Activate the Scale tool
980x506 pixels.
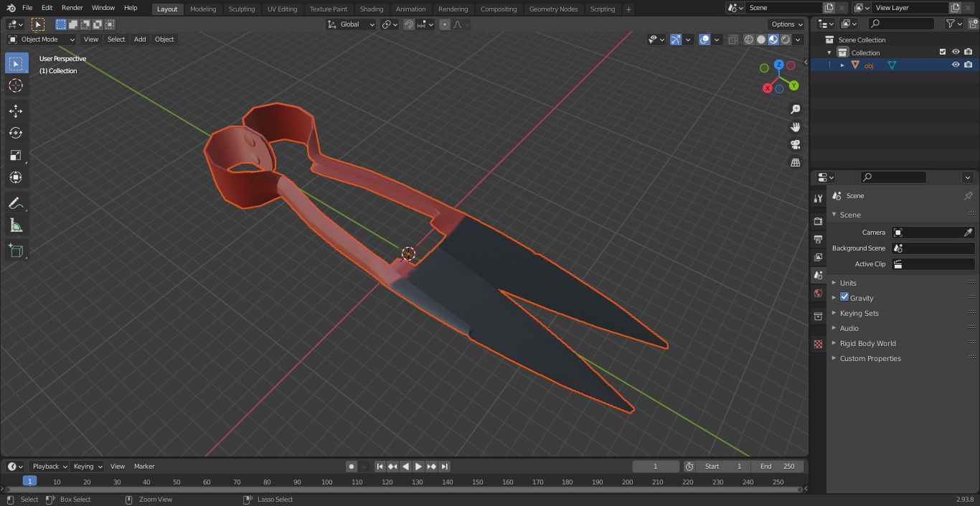[x=16, y=155]
